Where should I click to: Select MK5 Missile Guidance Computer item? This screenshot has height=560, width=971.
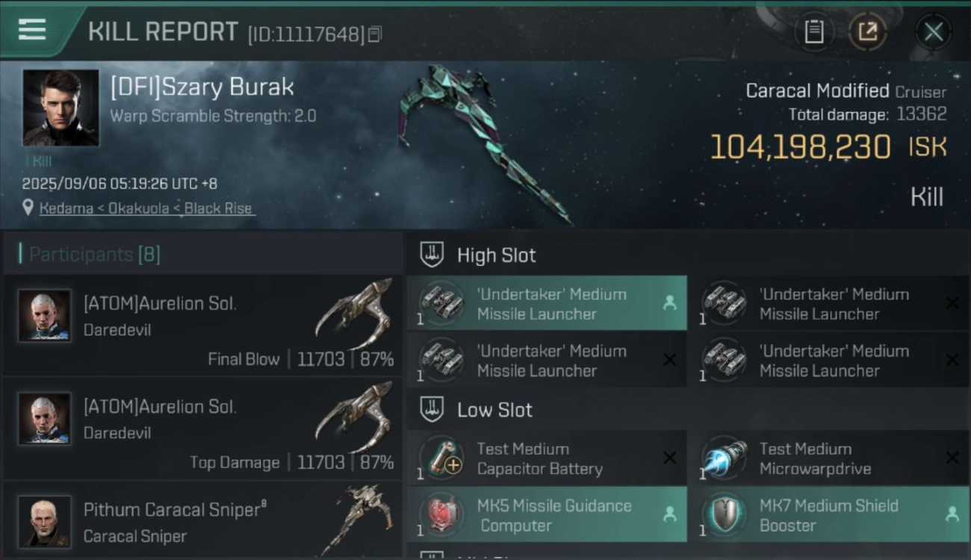point(547,514)
